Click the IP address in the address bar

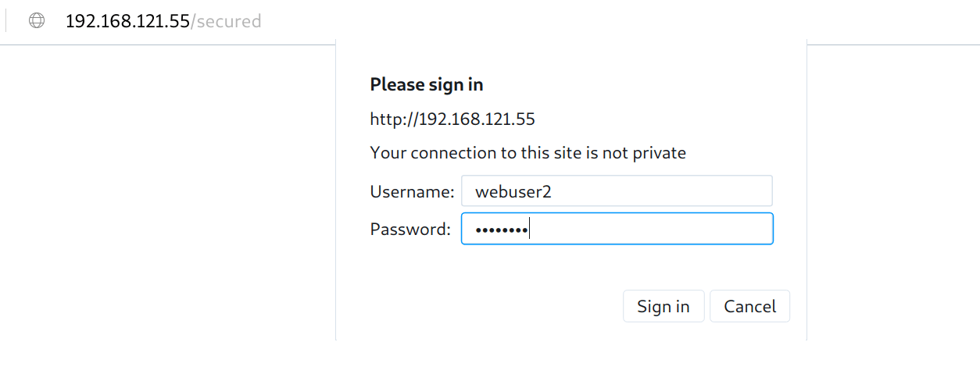click(x=127, y=21)
